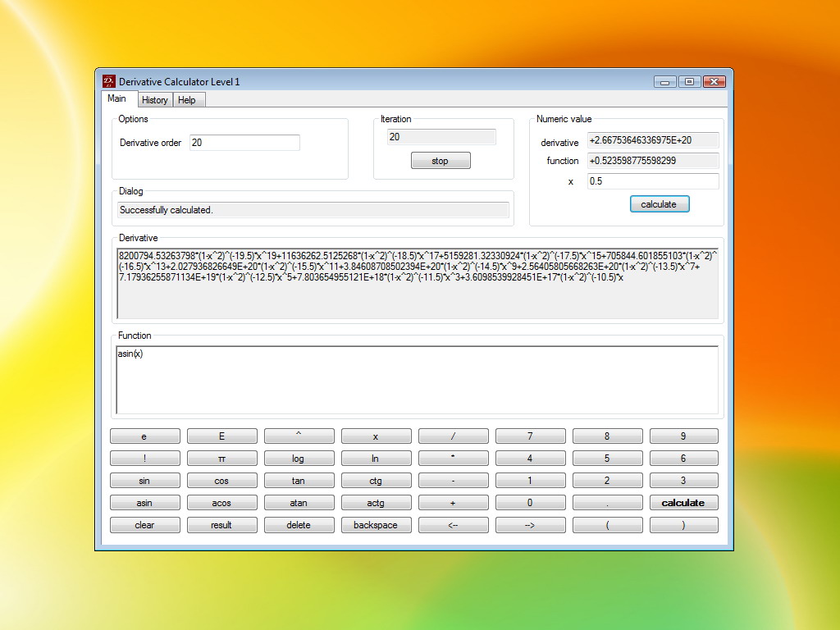
Task: Click the Iteration counter field
Action: [x=441, y=137]
